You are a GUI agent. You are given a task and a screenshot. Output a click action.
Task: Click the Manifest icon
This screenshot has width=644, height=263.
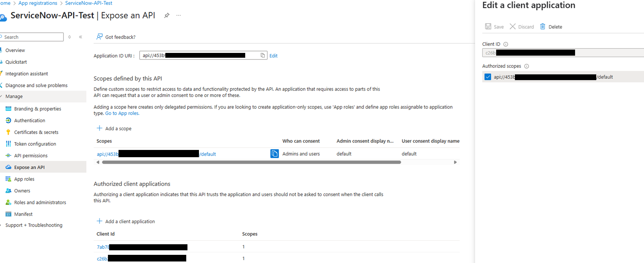point(8,214)
